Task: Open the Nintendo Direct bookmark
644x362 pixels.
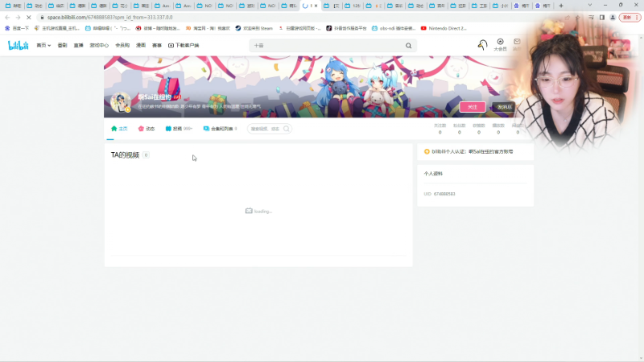Action: tap(444, 28)
